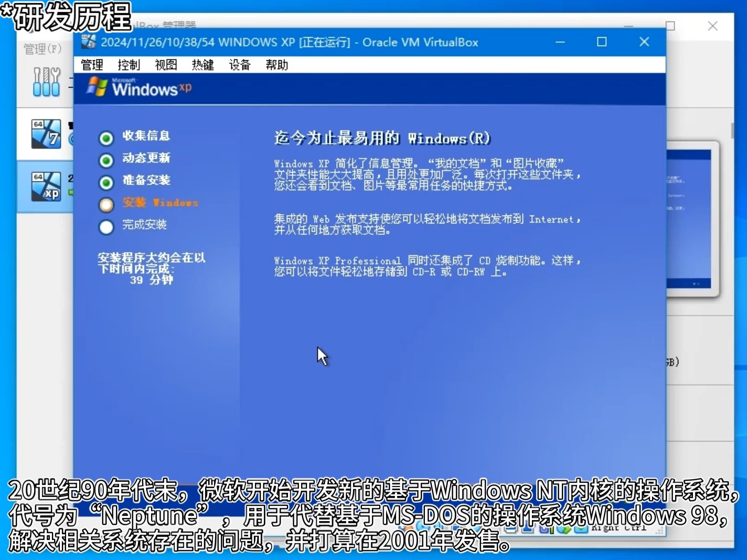Open the 热键 menu

202,65
